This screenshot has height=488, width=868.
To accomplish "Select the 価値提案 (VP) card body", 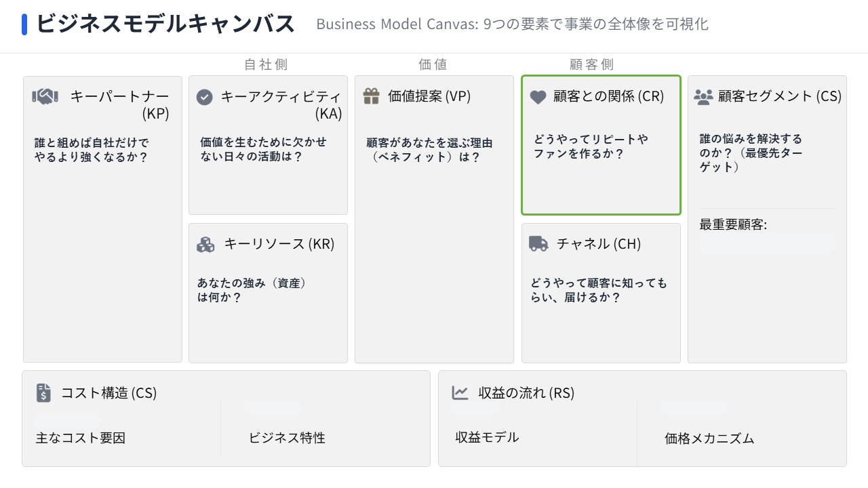I will click(x=434, y=258).
